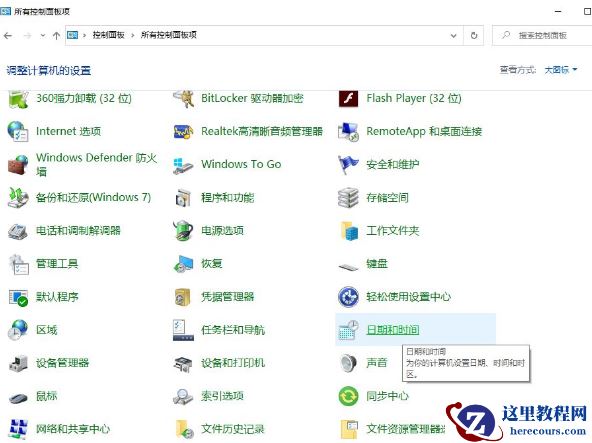Click the 网络和共享中心 icon
The image size is (592, 443).
coord(18,429)
